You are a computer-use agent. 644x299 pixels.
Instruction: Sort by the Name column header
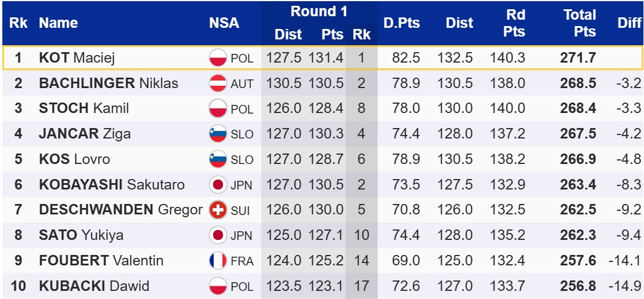[x=58, y=23]
